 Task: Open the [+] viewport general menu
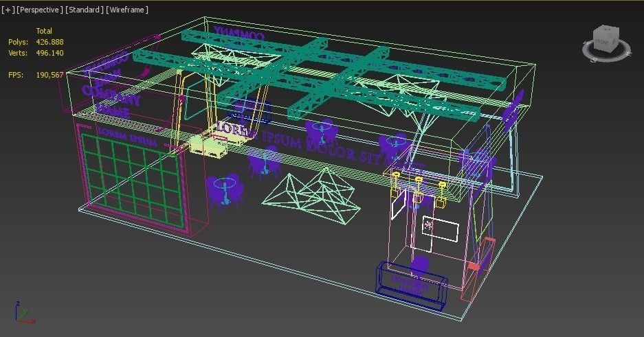[8, 10]
